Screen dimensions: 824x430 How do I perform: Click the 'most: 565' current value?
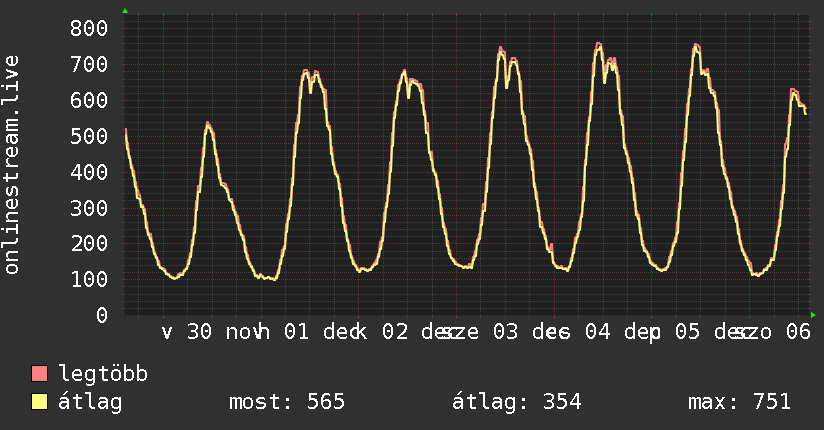point(286,403)
